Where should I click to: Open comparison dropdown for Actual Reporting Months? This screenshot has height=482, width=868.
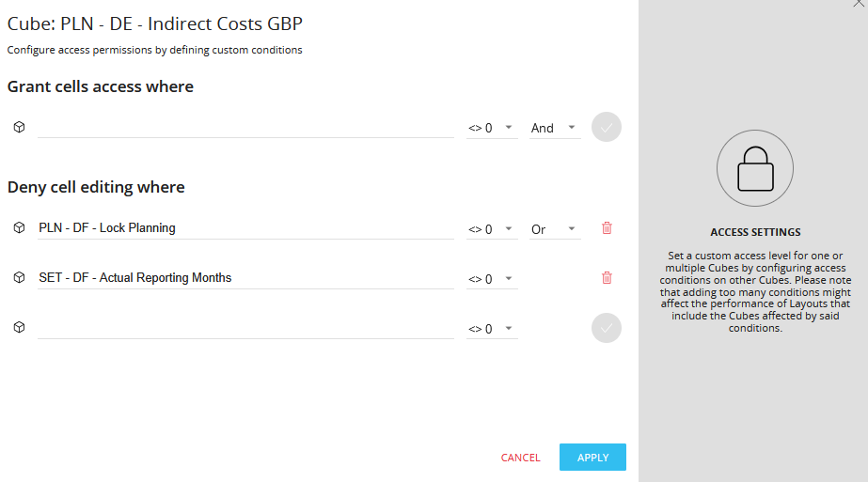click(x=492, y=279)
